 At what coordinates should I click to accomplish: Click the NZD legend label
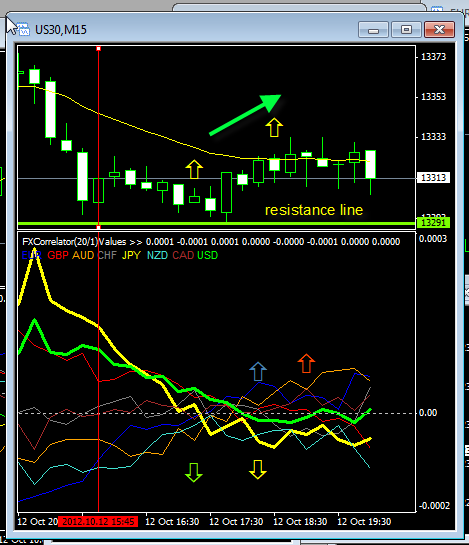tap(157, 255)
